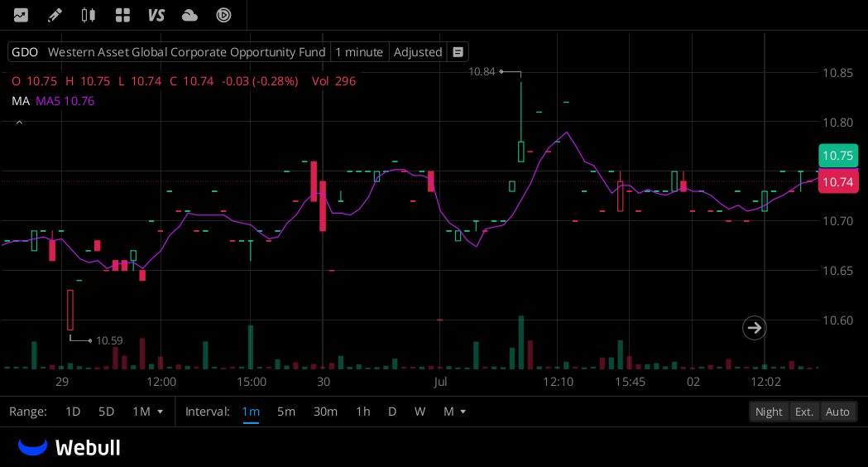Viewport: 868px width, 467px height.
Task: Click the -0.03 (-0.28%) change value
Action: pyautogui.click(x=260, y=81)
